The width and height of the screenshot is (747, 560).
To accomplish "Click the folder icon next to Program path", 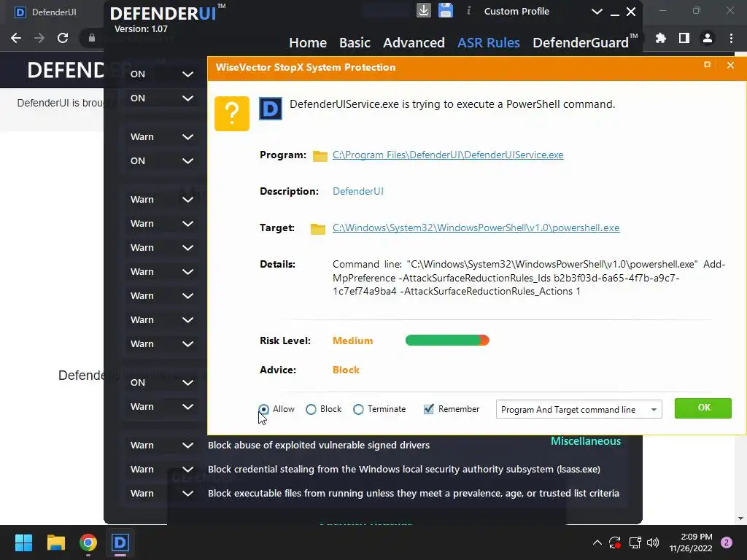I will point(320,156).
